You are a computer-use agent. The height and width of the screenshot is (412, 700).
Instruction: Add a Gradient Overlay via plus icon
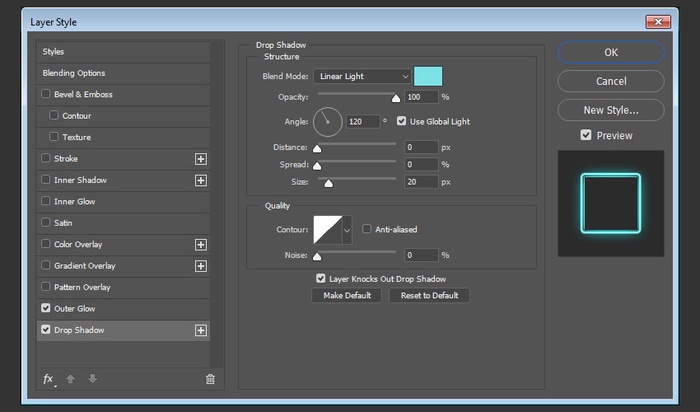coord(200,266)
